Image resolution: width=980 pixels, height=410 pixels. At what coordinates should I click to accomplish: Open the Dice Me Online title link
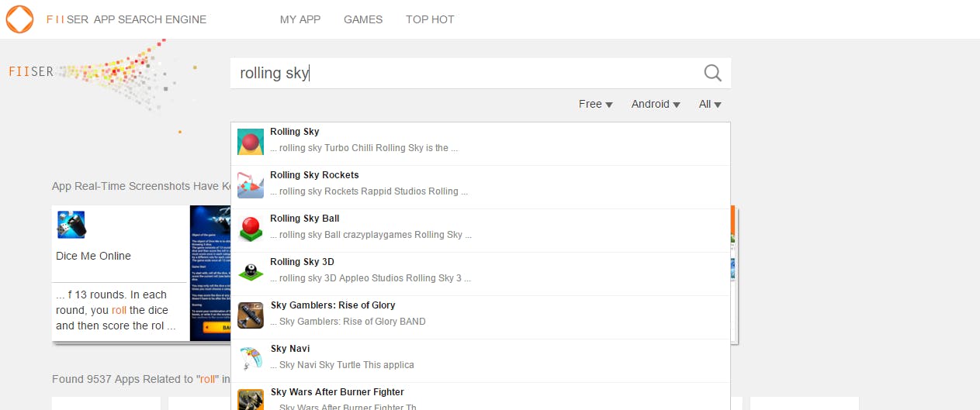point(93,256)
